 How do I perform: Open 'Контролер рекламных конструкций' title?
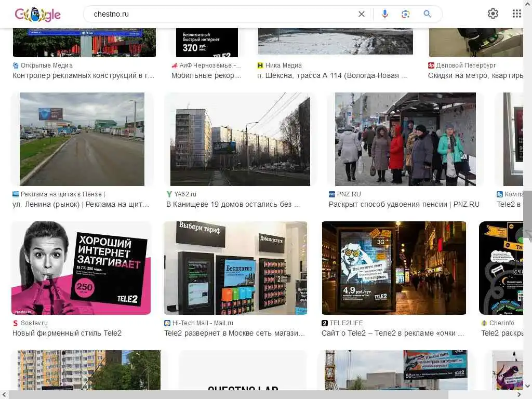point(84,75)
